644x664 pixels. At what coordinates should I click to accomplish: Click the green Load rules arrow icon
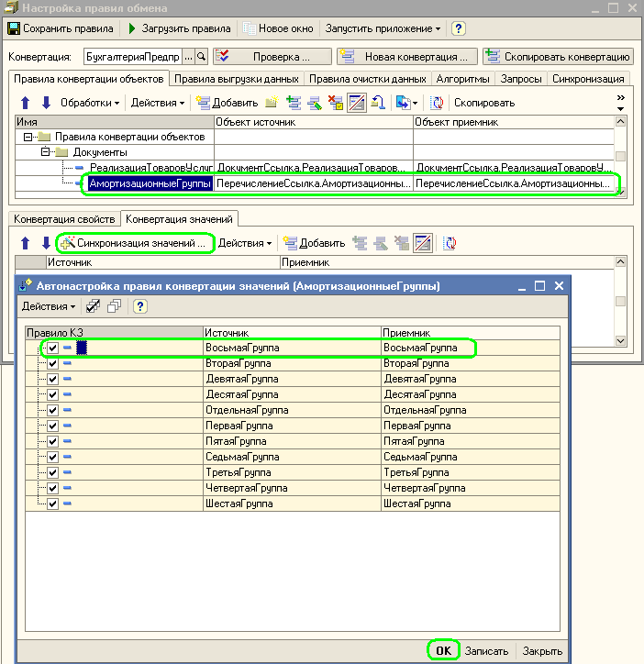pyautogui.click(x=132, y=28)
